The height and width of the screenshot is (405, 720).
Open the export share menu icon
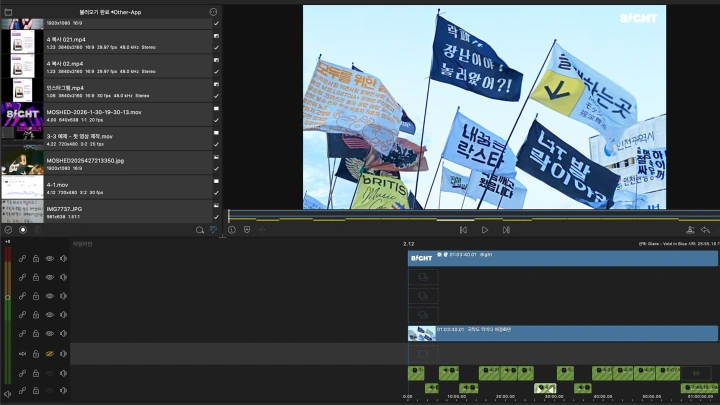coord(689,230)
